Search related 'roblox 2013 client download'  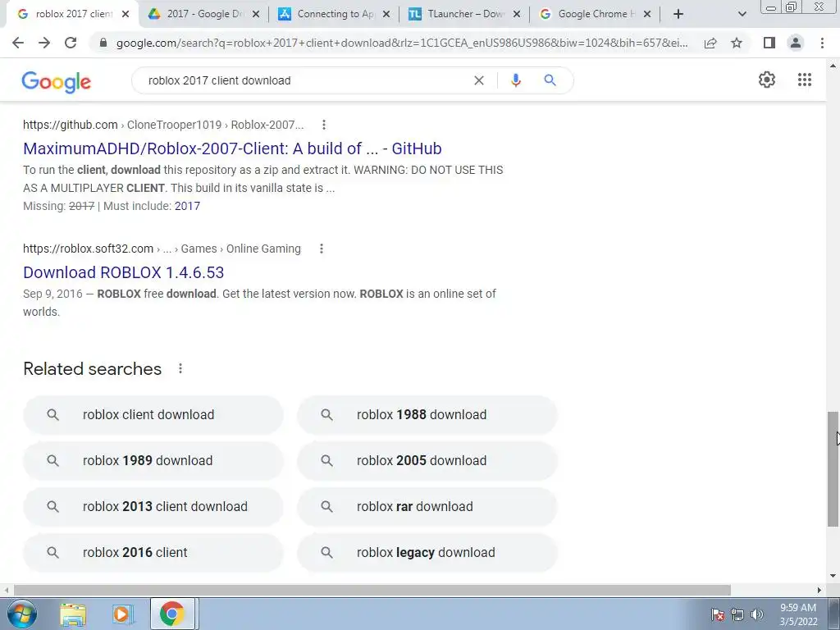[x=153, y=507]
